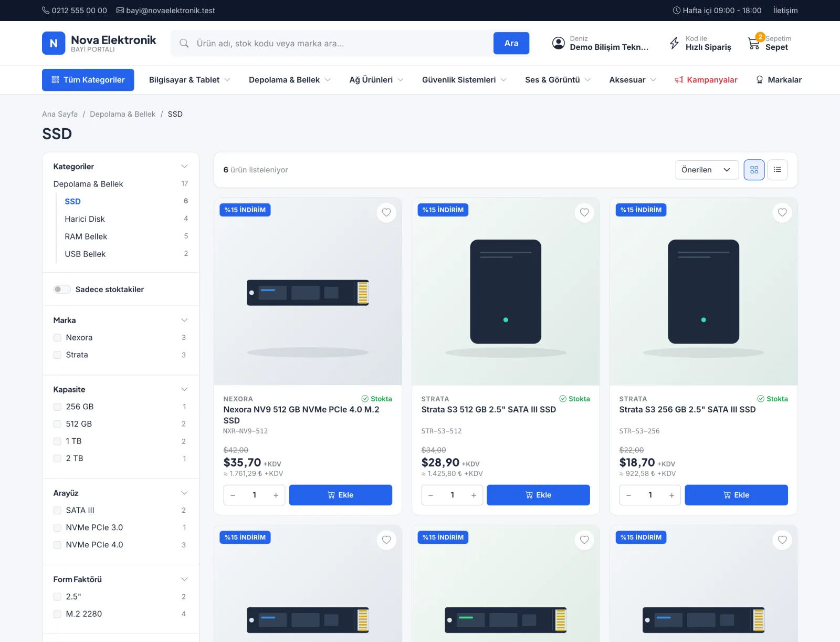
Task: Collapse the Kapasite filter section
Action: coord(184,389)
